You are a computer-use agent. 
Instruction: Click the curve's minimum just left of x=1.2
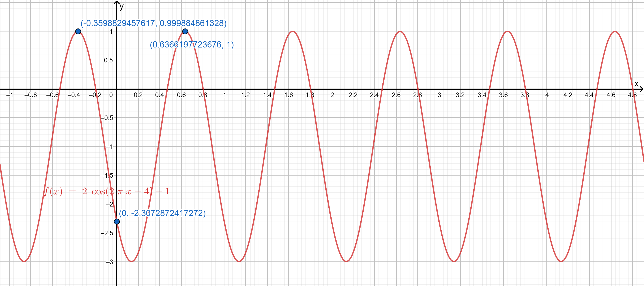point(239,261)
